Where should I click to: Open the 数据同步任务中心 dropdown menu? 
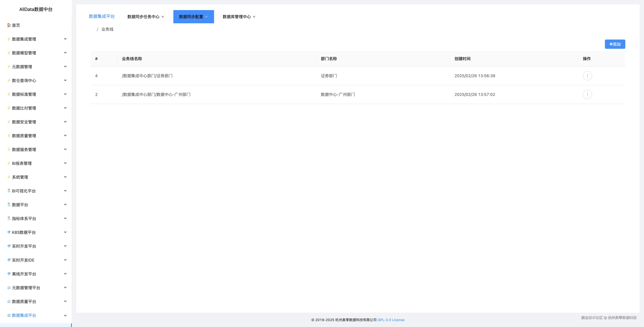click(x=145, y=17)
